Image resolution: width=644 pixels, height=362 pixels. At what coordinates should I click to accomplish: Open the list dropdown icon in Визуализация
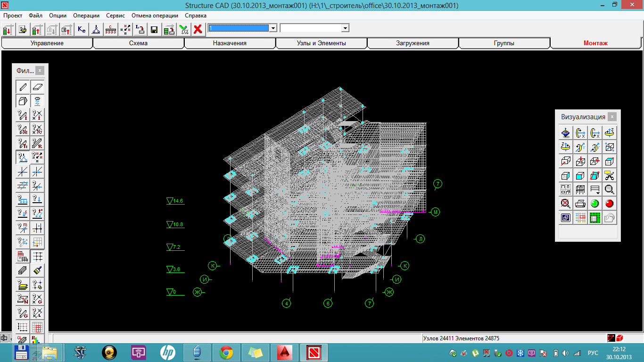(595, 190)
